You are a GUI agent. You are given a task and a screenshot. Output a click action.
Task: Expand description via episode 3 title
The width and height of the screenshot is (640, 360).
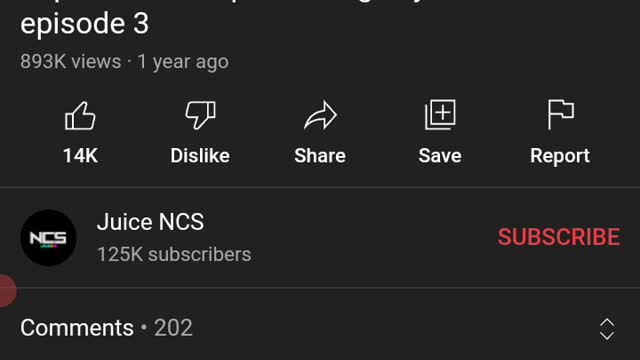pyautogui.click(x=84, y=23)
